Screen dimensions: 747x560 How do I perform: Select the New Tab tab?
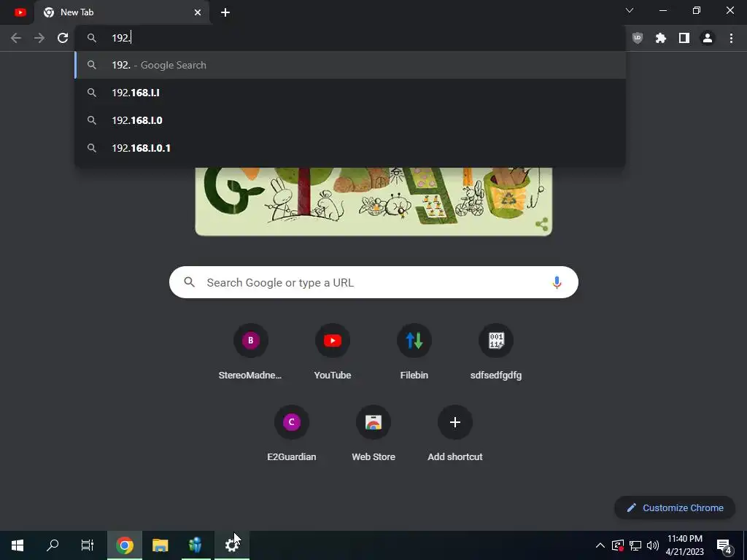[122, 12]
